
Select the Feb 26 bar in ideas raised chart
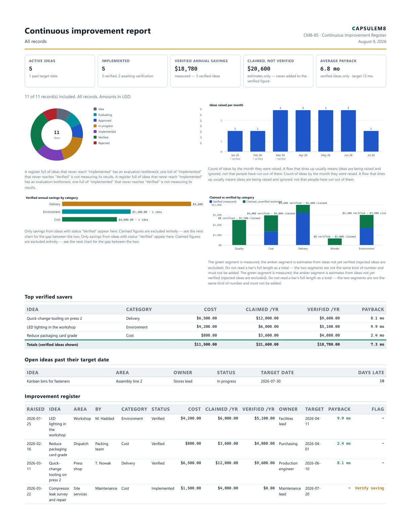tap(258, 141)
